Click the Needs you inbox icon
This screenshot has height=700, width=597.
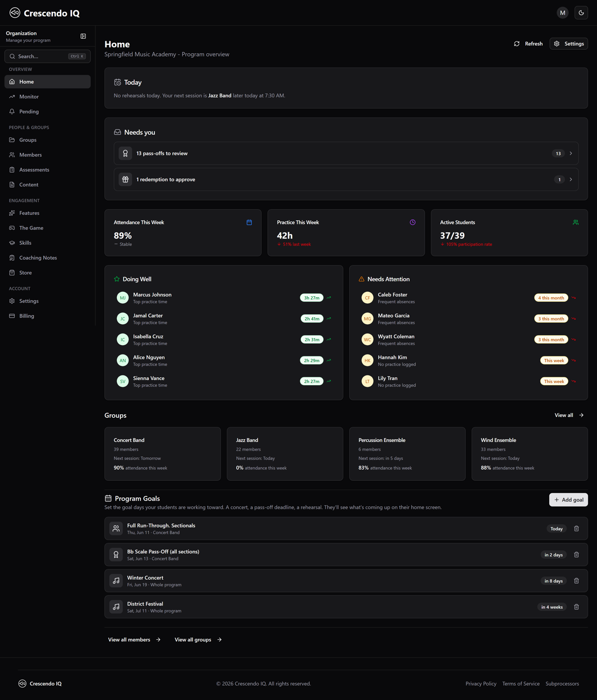117,132
